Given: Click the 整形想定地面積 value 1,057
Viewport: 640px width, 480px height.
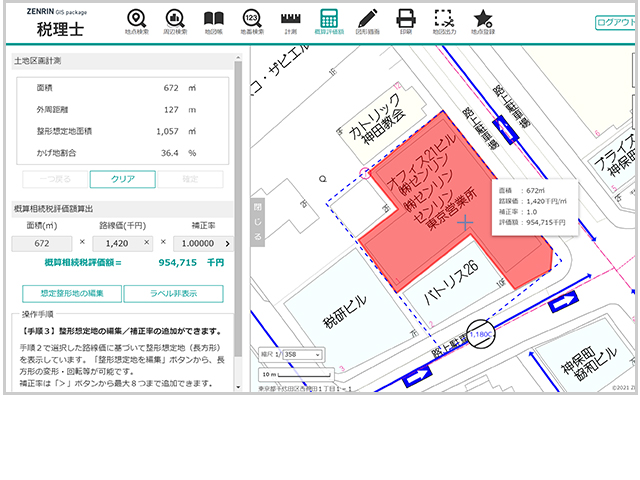Looking at the screenshot, I should [x=167, y=131].
